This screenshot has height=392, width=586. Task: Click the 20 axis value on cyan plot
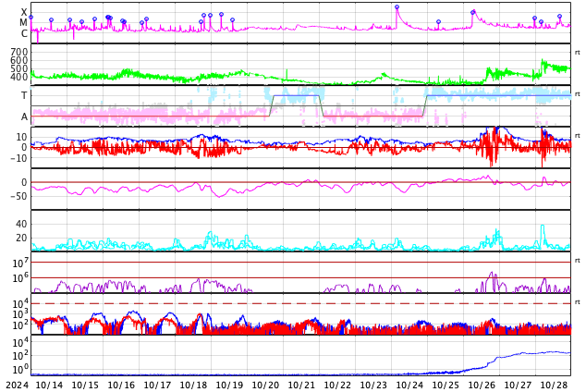pos(21,238)
